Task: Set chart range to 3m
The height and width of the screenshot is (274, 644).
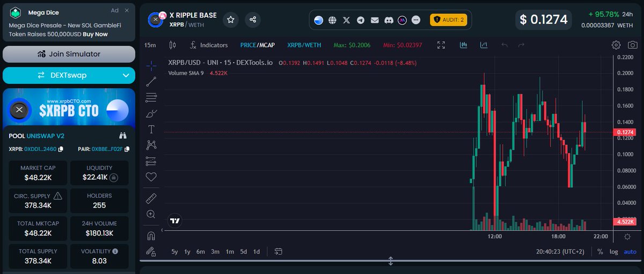Action: [x=215, y=251]
